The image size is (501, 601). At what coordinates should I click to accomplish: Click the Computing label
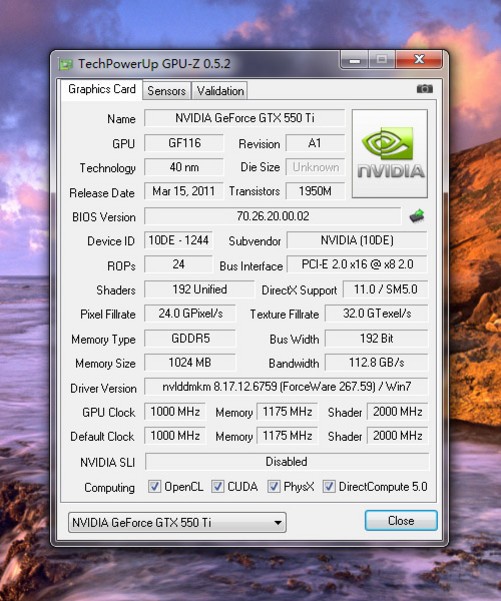click(110, 488)
